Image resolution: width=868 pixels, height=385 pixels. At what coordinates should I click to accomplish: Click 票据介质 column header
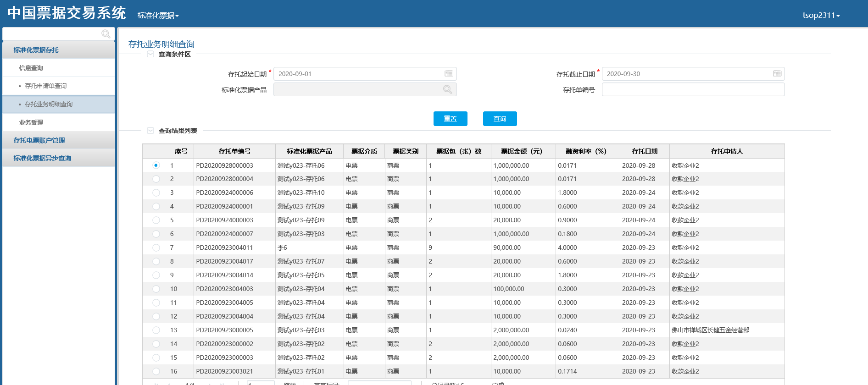point(364,151)
